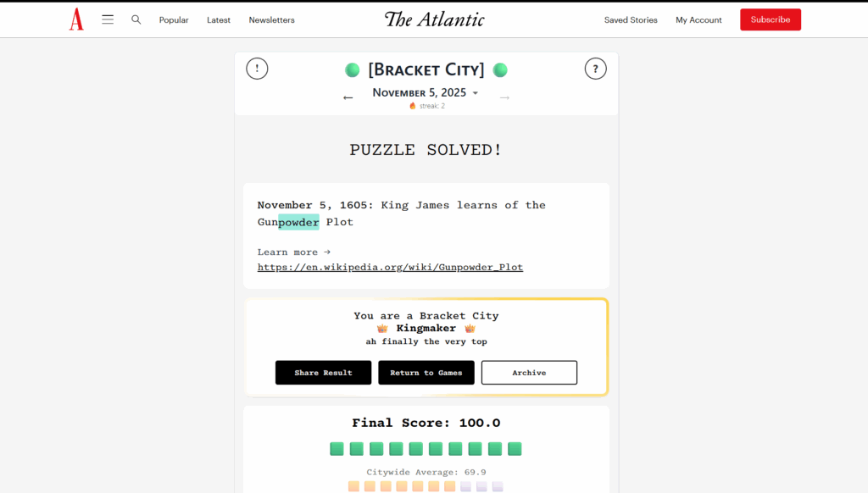The height and width of the screenshot is (493, 868).
Task: Go to previous puzzle with left arrow
Action: tap(348, 97)
